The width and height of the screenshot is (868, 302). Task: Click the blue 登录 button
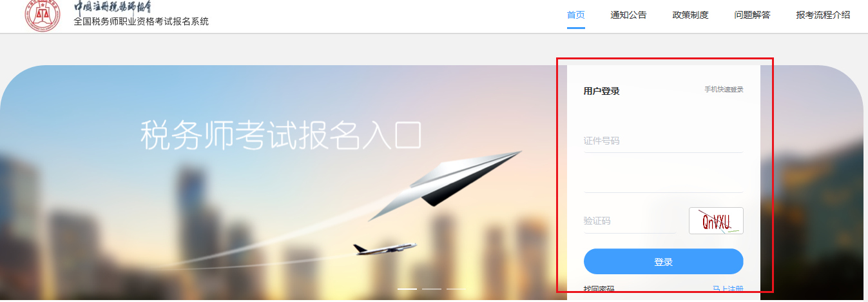pyautogui.click(x=664, y=261)
